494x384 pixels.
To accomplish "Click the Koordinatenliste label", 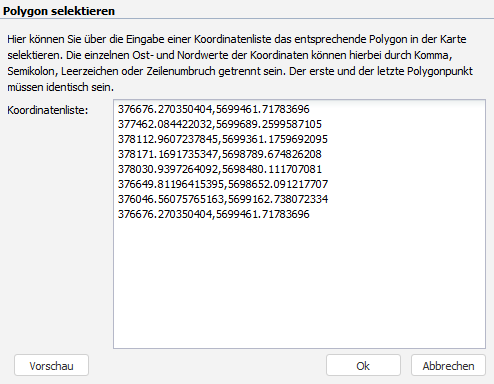I will click(x=48, y=110).
